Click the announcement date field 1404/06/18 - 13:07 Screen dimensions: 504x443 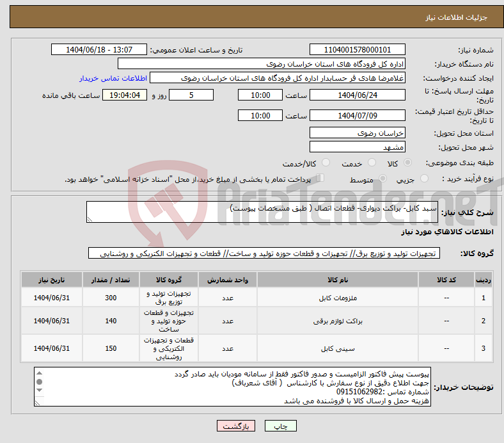(99, 49)
